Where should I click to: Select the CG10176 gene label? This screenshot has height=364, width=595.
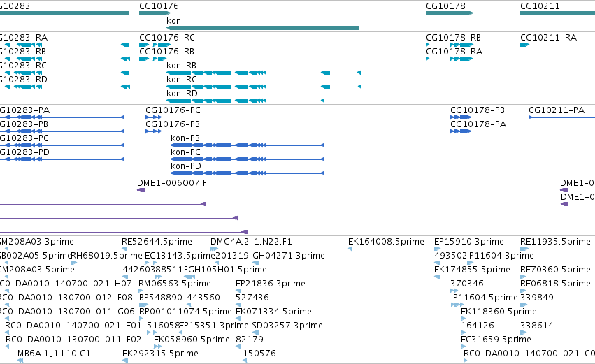[159, 6]
